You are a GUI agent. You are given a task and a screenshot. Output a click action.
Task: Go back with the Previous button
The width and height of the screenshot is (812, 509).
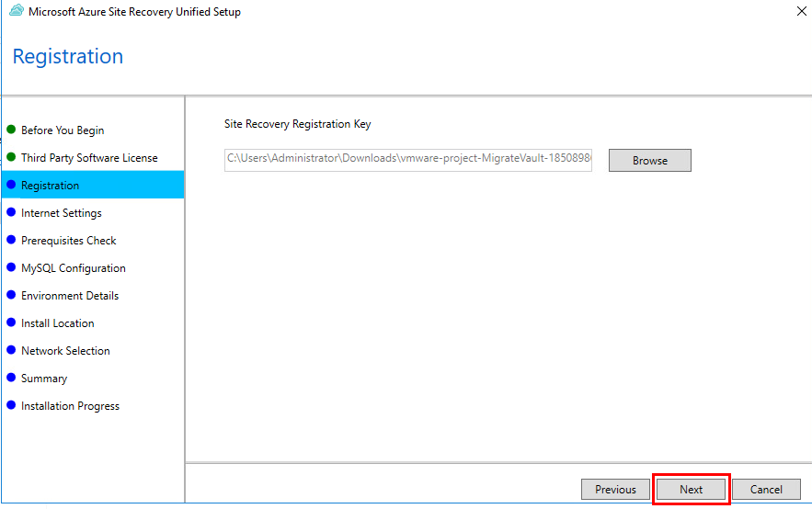[x=615, y=490]
